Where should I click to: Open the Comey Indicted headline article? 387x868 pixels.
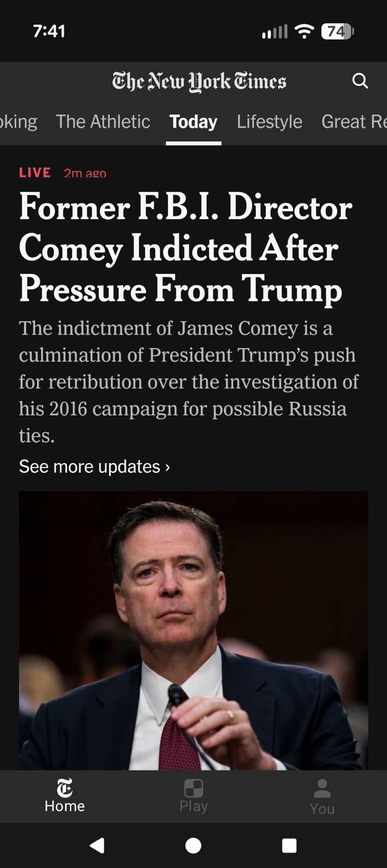pyautogui.click(x=185, y=248)
